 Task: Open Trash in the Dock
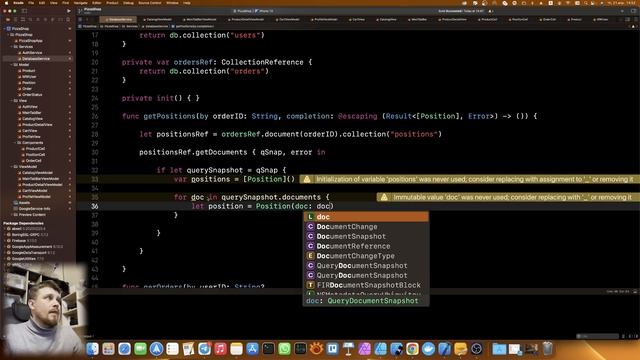[x=548, y=349]
